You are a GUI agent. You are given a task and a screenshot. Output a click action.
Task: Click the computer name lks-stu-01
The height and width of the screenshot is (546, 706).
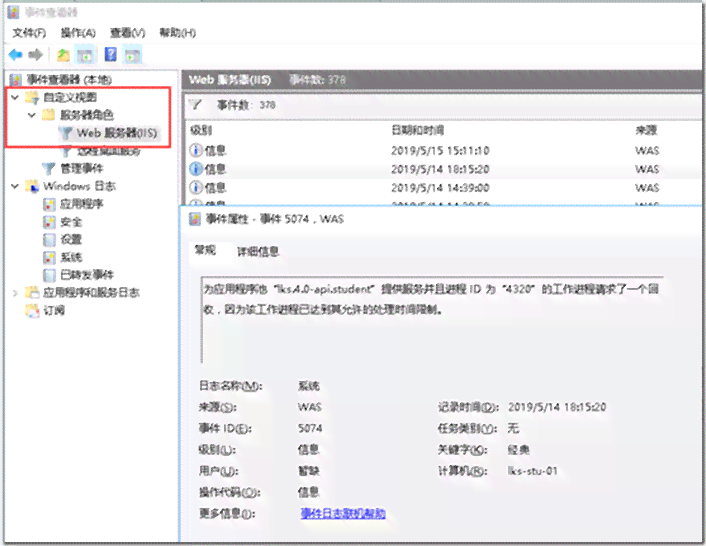tap(533, 471)
